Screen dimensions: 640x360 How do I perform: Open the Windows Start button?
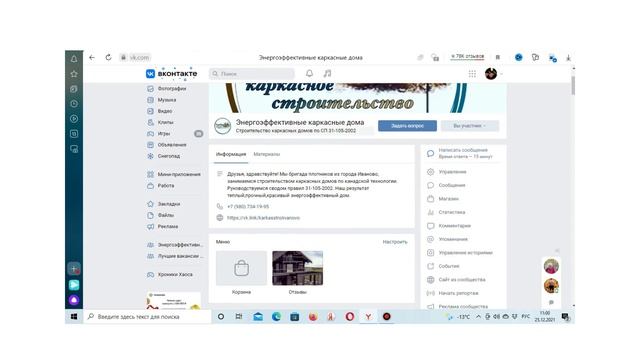click(x=74, y=317)
